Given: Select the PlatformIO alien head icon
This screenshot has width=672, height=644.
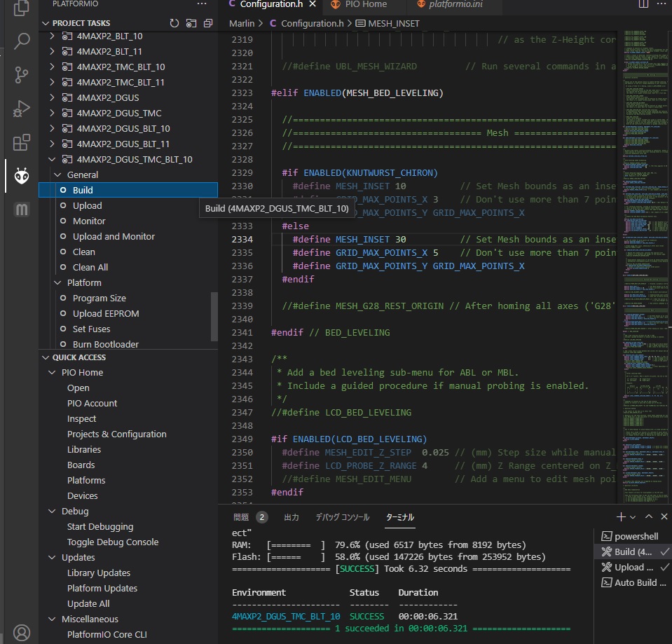Looking at the screenshot, I should 22,176.
